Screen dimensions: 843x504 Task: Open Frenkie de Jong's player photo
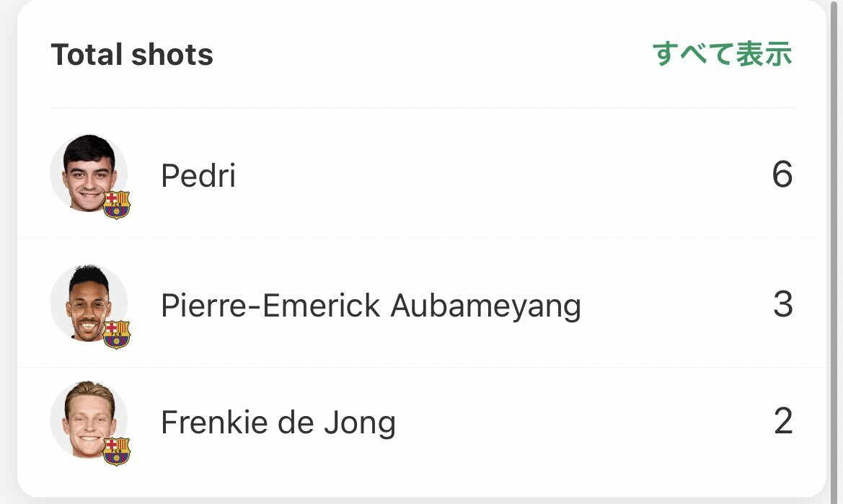tap(89, 420)
